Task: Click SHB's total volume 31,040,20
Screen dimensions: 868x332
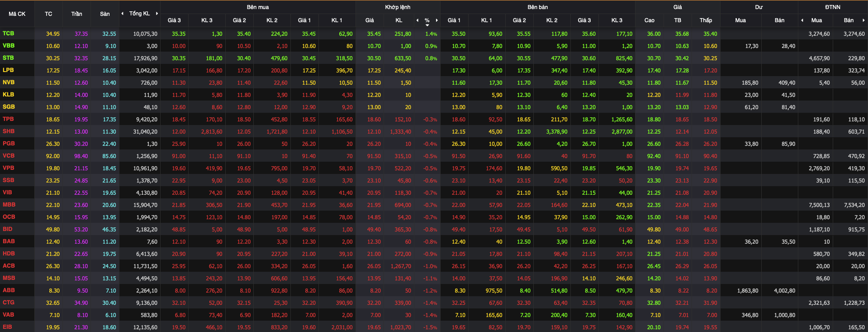Action: pyautogui.click(x=145, y=132)
